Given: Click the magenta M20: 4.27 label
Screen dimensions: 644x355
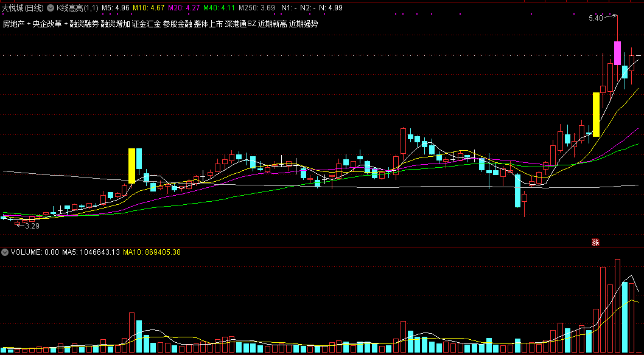Looking at the screenshot, I should [x=184, y=8].
